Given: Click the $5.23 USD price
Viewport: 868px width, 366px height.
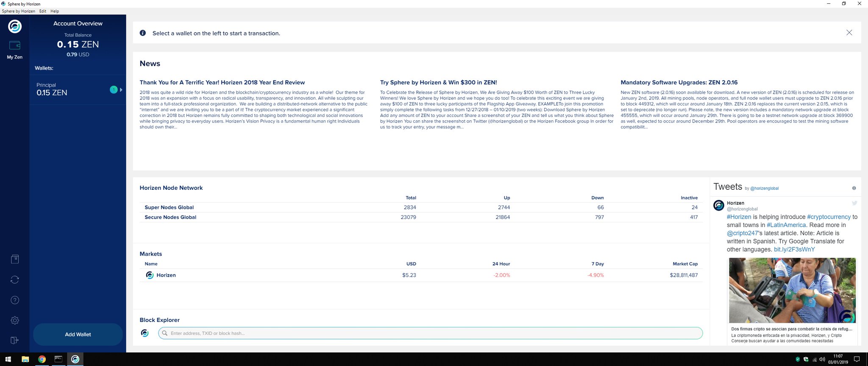Looking at the screenshot, I should pyautogui.click(x=409, y=275).
